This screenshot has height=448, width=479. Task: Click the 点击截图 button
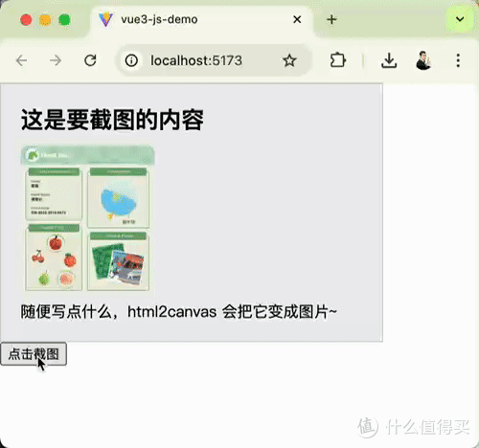(x=34, y=354)
